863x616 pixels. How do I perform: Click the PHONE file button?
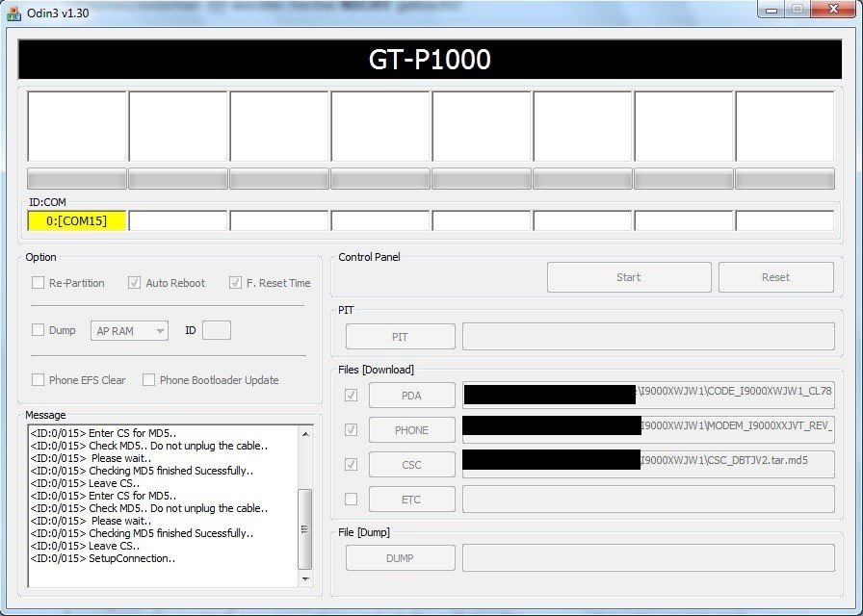pos(411,429)
